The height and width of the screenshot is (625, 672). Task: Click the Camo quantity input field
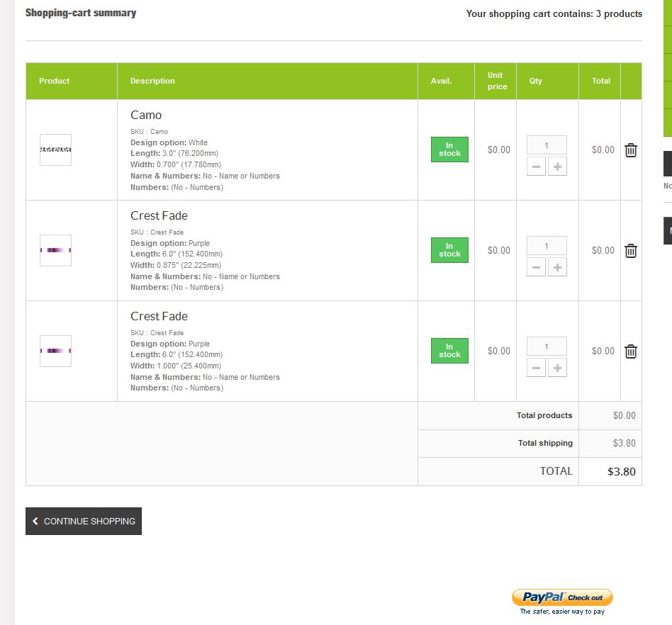pos(547,145)
